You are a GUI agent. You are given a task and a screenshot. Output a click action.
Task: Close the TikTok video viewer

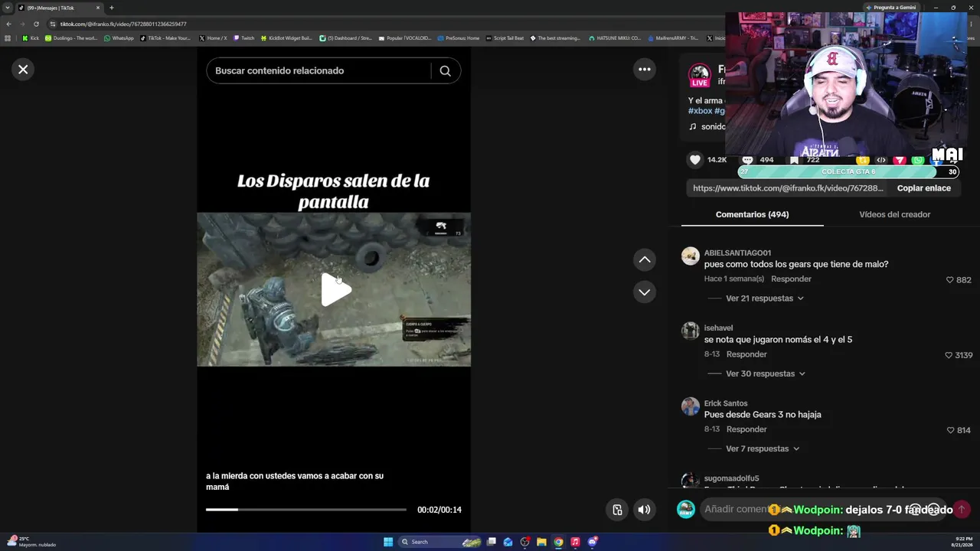(x=23, y=70)
